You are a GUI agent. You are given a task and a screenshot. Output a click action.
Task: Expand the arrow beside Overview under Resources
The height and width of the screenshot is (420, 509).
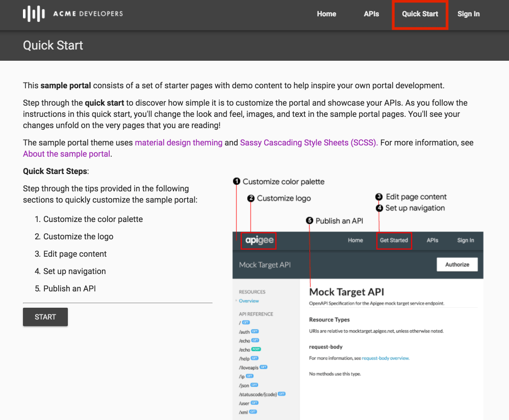pos(236,301)
